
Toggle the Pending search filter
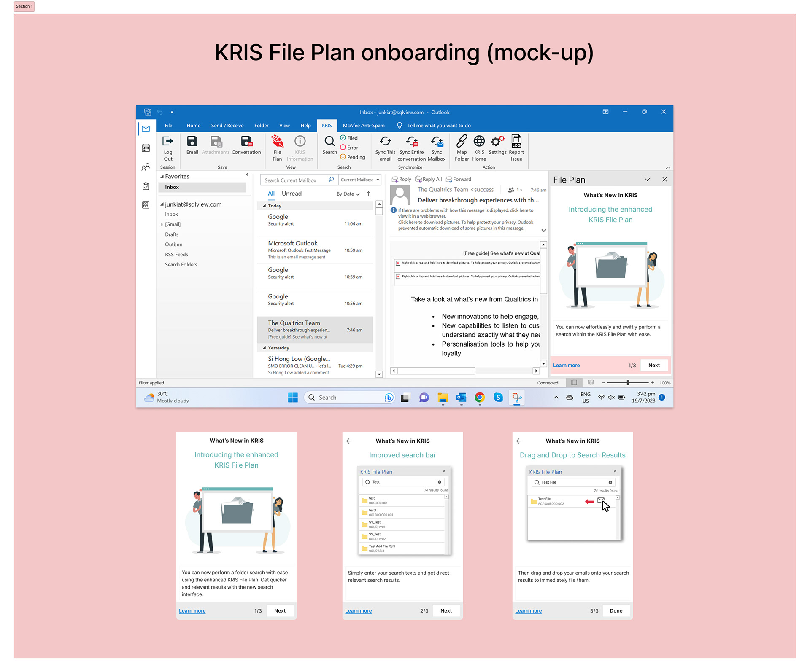pos(353,157)
